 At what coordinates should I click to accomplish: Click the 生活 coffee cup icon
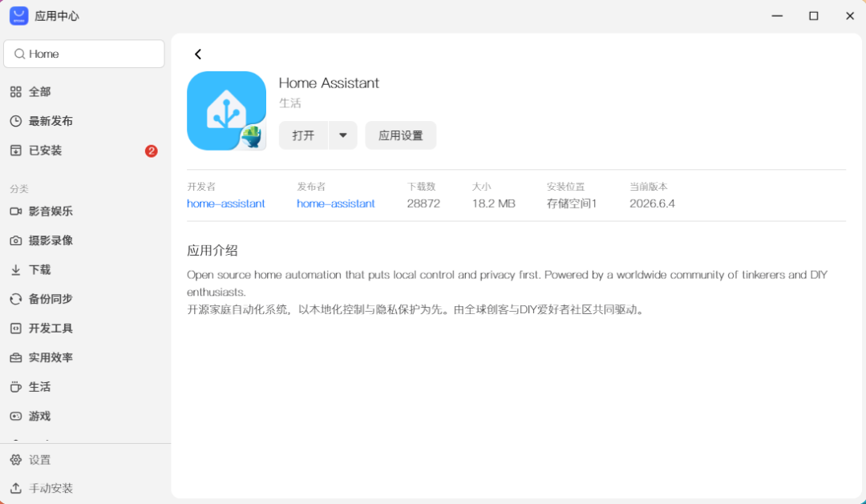point(16,386)
